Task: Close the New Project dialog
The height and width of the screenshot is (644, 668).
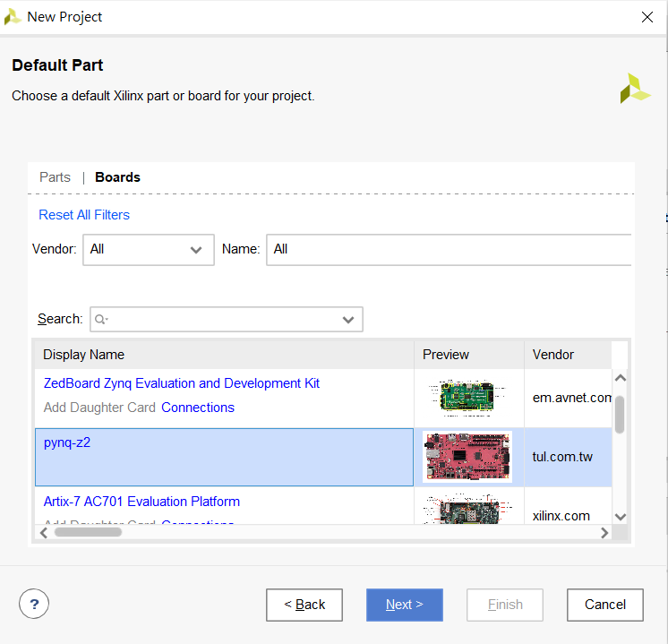Action: [x=647, y=17]
